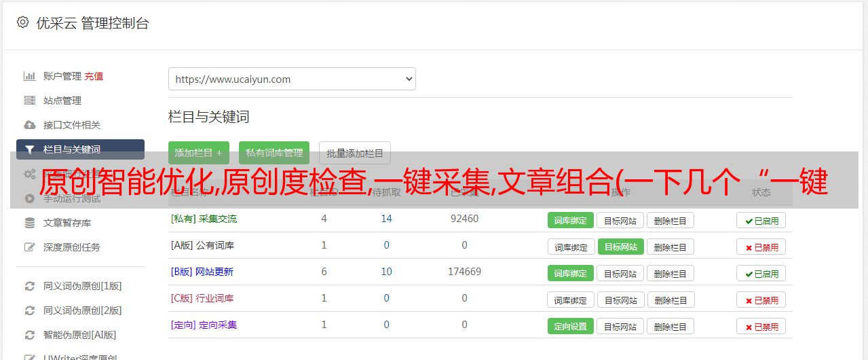
Task: Click the 栏目与关键词 page heading
Action: pos(208,117)
